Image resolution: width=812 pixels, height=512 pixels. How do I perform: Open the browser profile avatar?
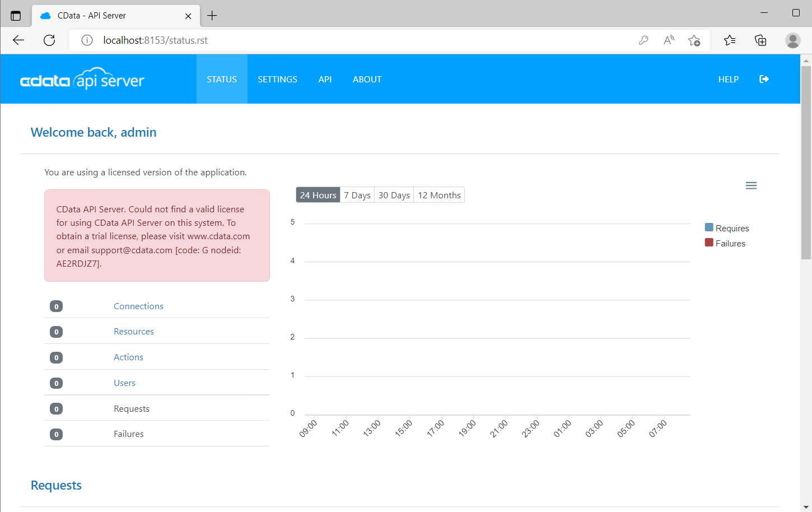click(792, 40)
